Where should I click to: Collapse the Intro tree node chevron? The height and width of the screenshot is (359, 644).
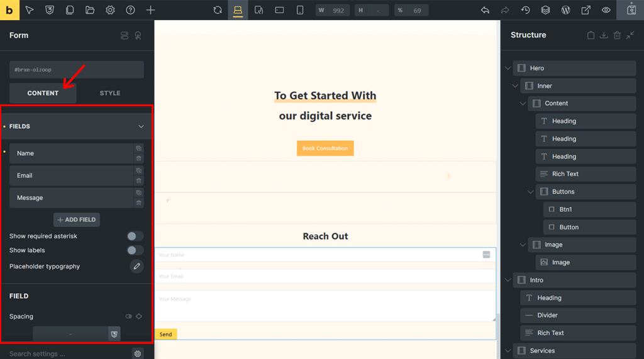pyautogui.click(x=508, y=280)
